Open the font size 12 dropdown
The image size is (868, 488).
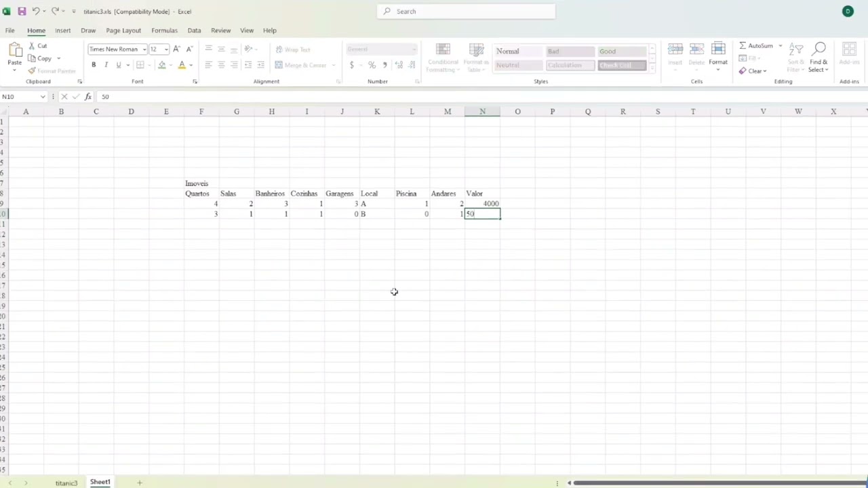click(x=165, y=49)
